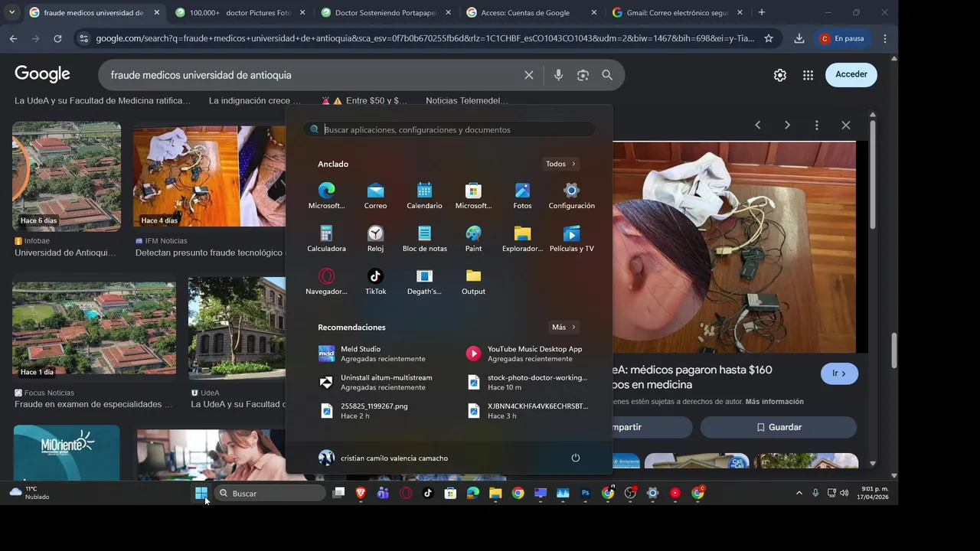Open Chrome profile En pausa button
The image size is (980, 551).
[x=842, y=38]
